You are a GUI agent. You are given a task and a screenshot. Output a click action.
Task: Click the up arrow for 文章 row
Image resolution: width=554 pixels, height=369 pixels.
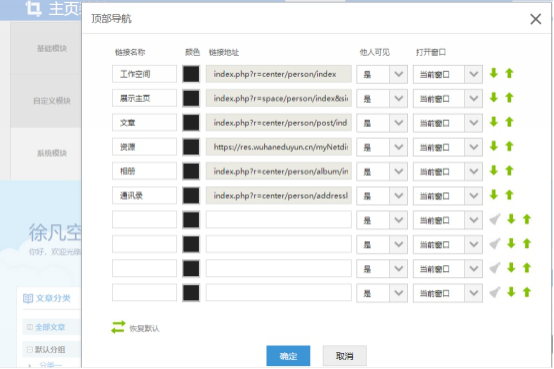click(x=509, y=122)
